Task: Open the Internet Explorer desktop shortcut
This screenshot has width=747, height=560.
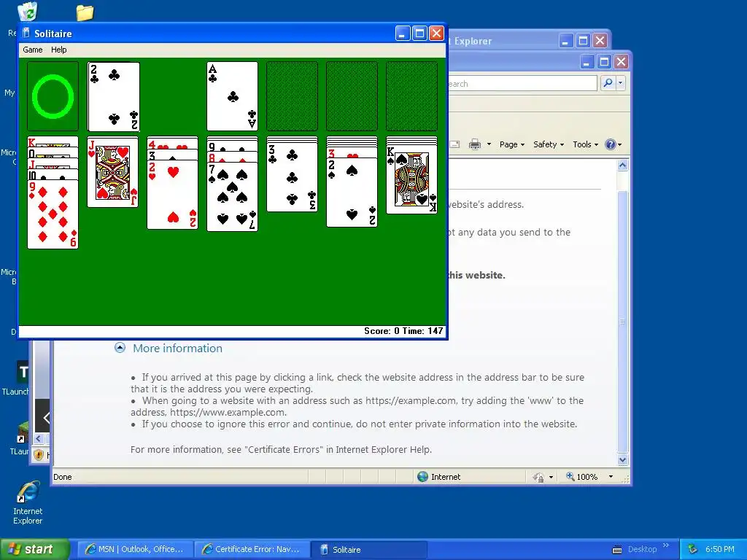Action: [x=28, y=502]
